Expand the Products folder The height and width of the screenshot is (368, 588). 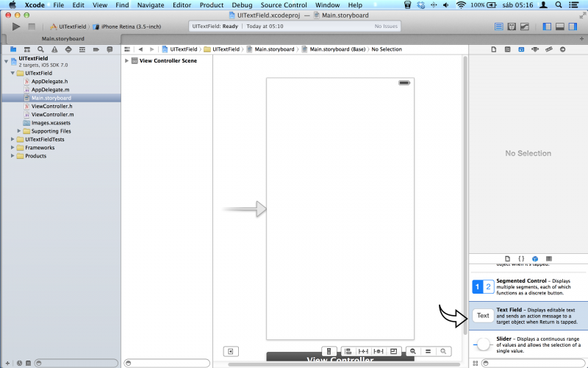12,155
